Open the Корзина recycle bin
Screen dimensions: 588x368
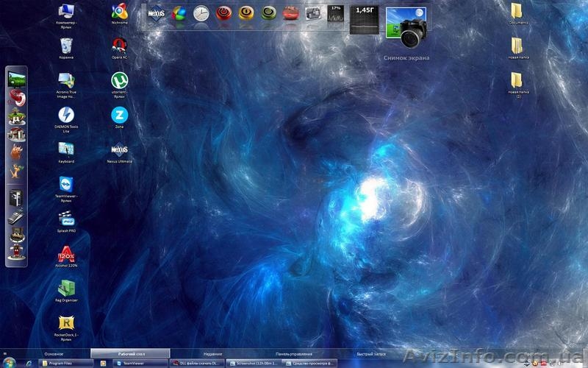[x=66, y=46]
